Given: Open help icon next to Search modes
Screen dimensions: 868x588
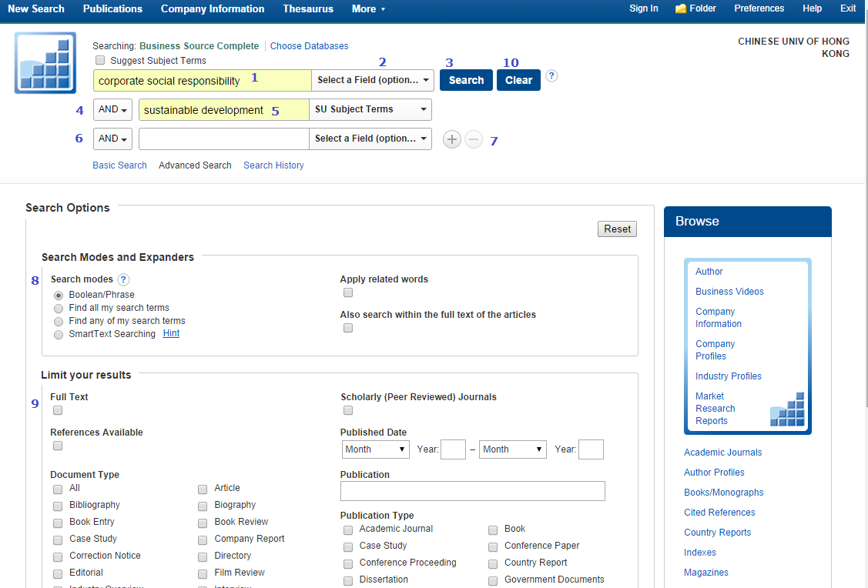Looking at the screenshot, I should (123, 279).
